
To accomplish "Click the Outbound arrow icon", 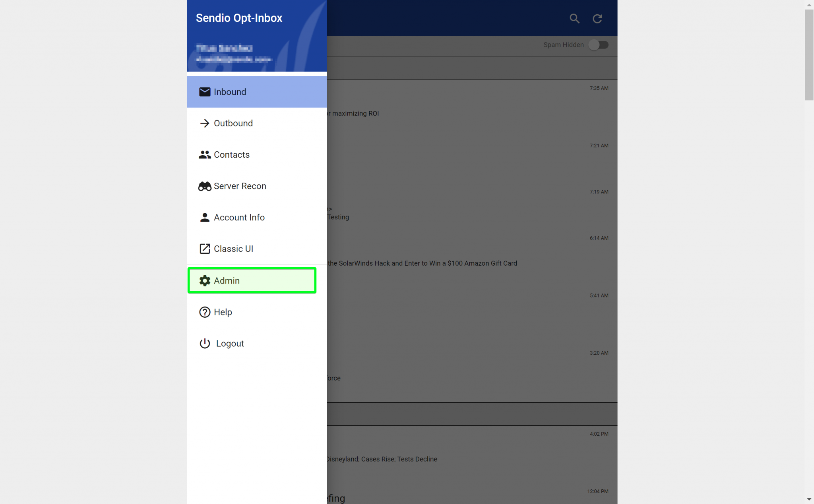I will click(204, 123).
